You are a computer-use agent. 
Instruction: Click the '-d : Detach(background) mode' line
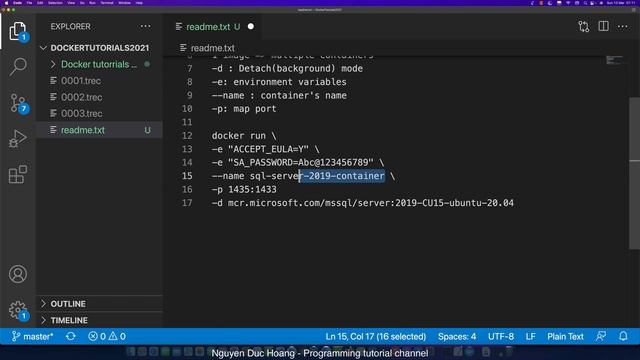287,68
